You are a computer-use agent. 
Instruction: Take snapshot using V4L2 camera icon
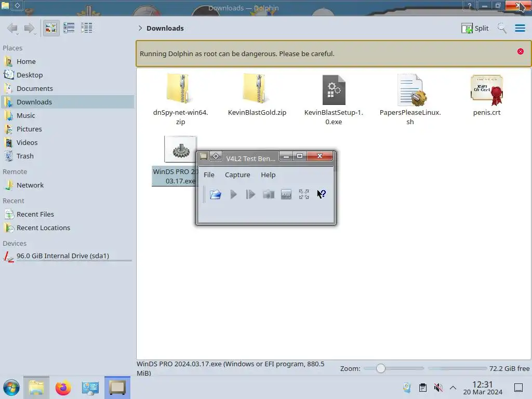(269, 194)
